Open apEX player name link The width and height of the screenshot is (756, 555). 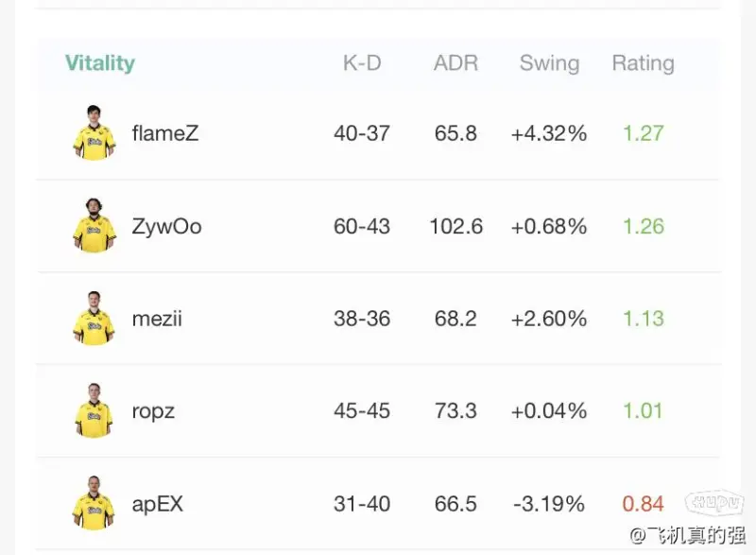pyautogui.click(x=158, y=504)
